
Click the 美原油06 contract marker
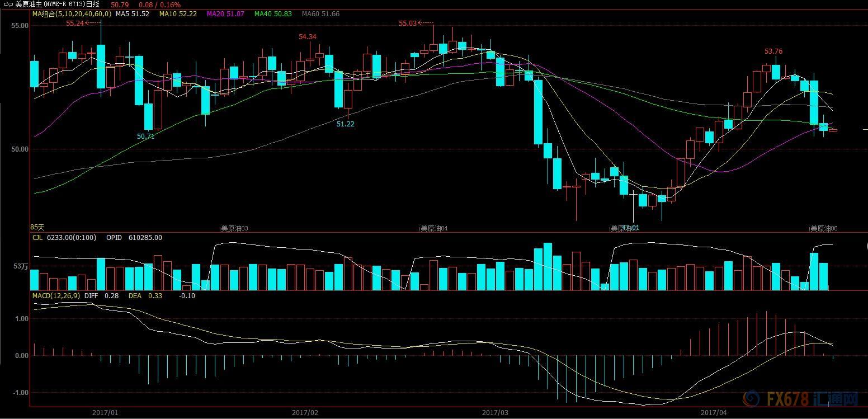click(824, 228)
